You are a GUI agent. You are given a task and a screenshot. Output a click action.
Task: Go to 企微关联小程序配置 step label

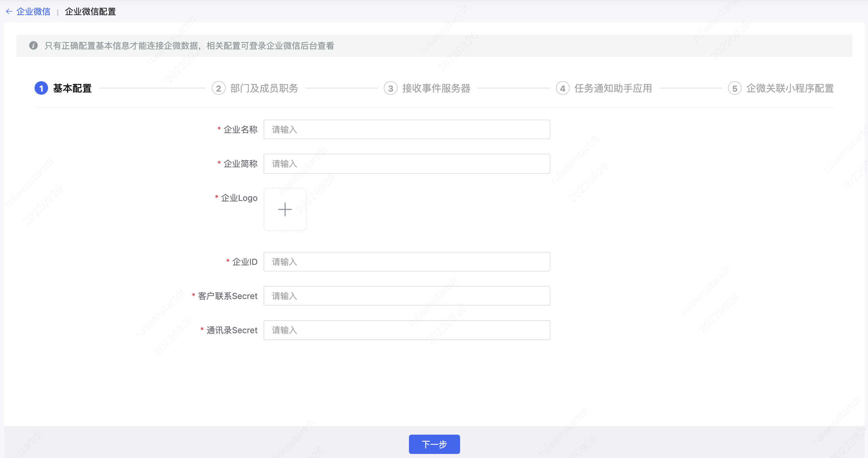[790, 88]
